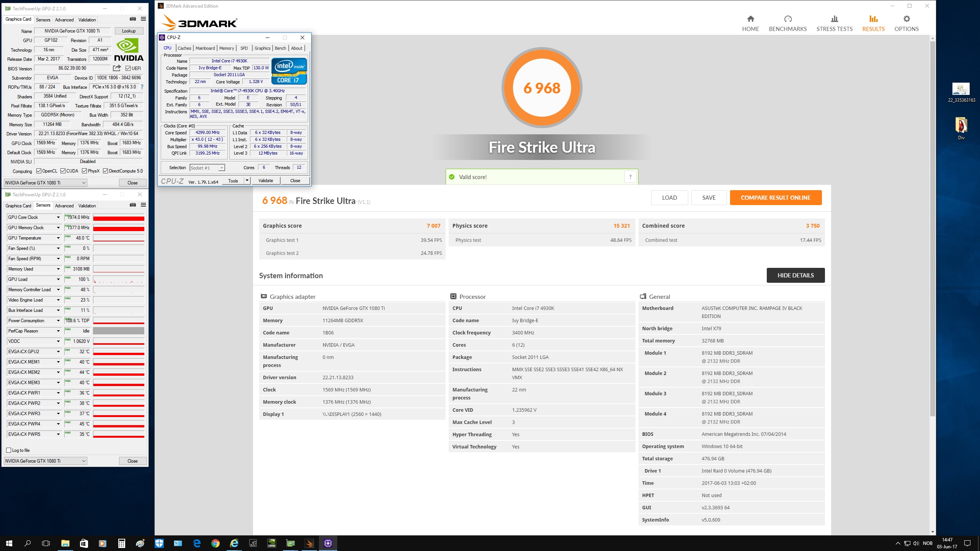Open the GPU selector dropdown in GPU-Z Sensors window

click(x=46, y=461)
